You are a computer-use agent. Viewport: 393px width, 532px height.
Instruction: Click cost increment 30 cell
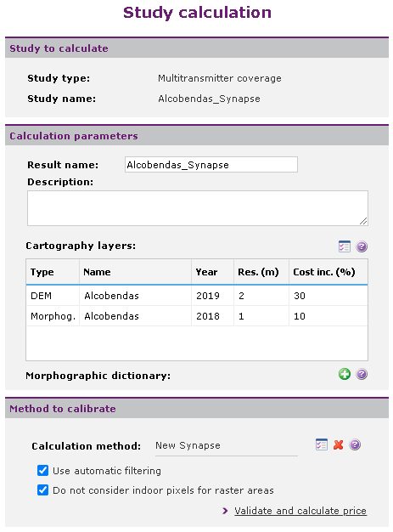[300, 296]
